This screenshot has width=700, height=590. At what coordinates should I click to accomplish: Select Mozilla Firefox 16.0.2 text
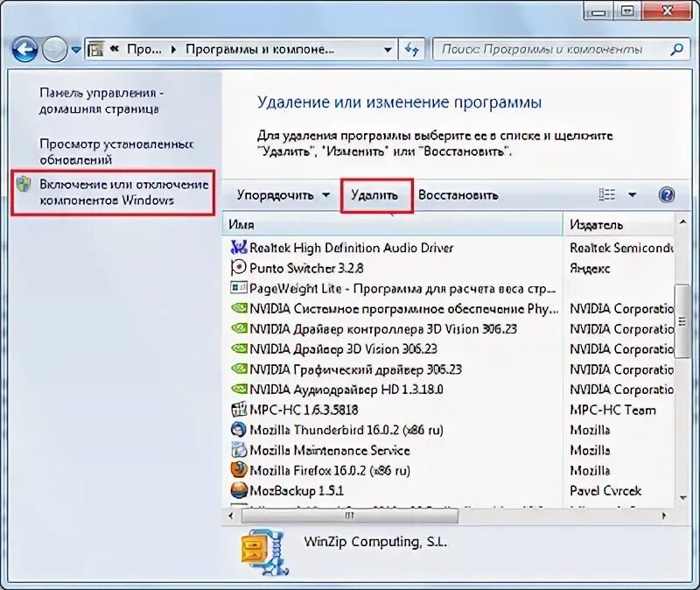(x=330, y=471)
